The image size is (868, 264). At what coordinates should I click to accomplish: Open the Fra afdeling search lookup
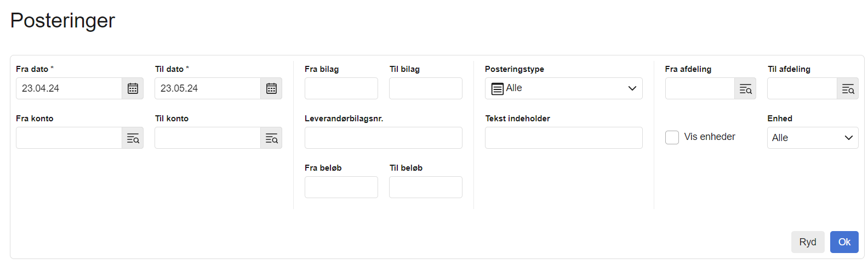point(745,89)
